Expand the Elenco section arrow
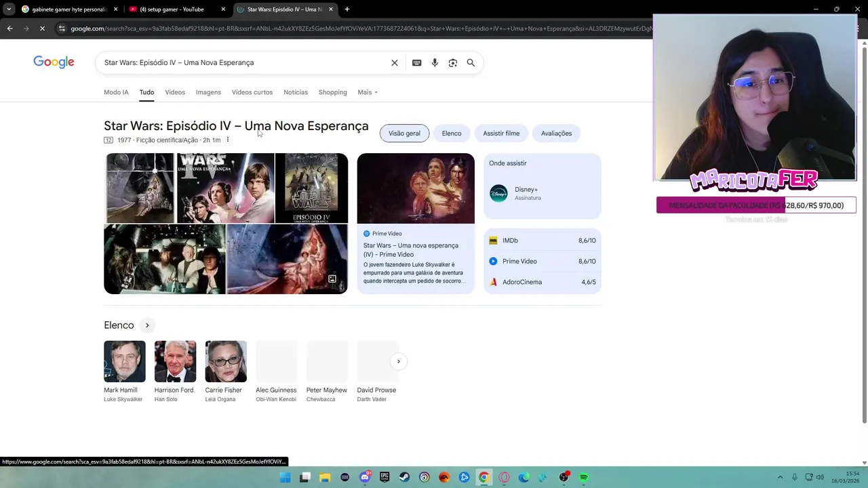 point(147,325)
